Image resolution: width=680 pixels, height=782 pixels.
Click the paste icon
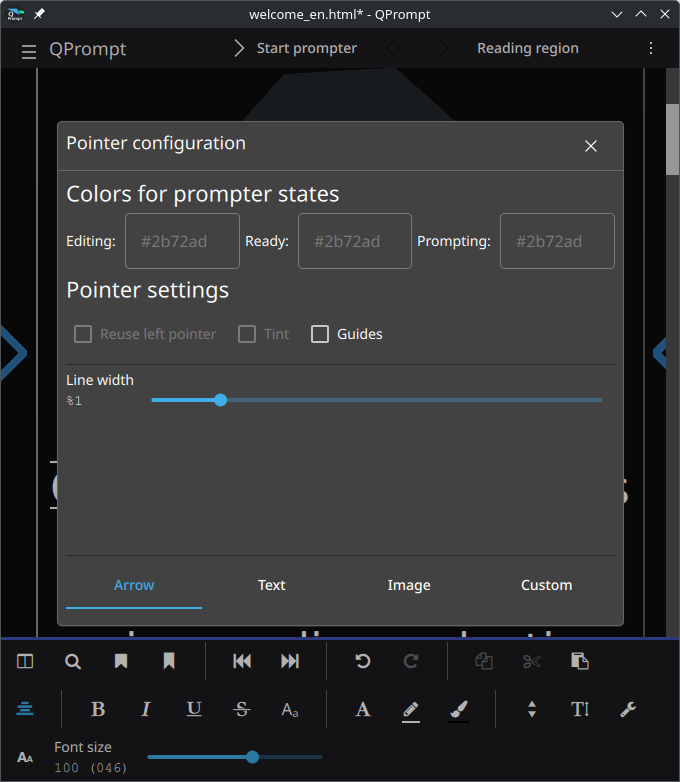coord(580,661)
